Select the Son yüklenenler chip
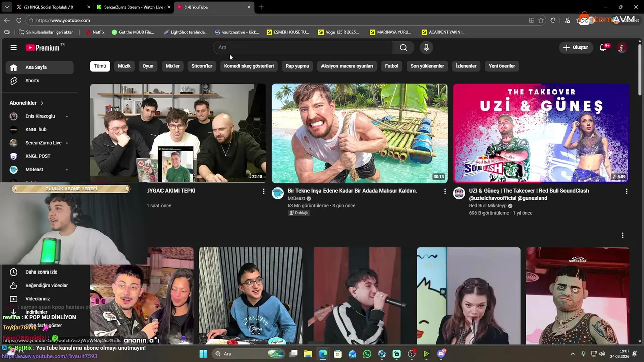Viewport: 644px width, 362px height. (427, 66)
